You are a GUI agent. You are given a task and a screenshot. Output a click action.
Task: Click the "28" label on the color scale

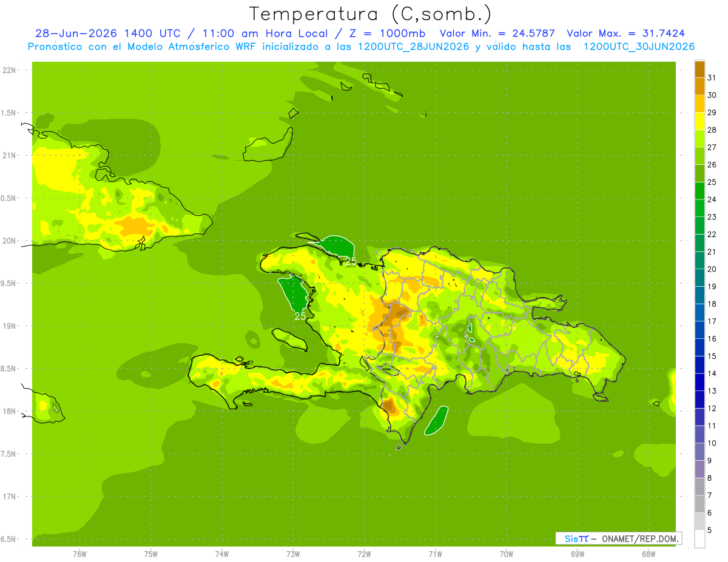[x=711, y=130]
